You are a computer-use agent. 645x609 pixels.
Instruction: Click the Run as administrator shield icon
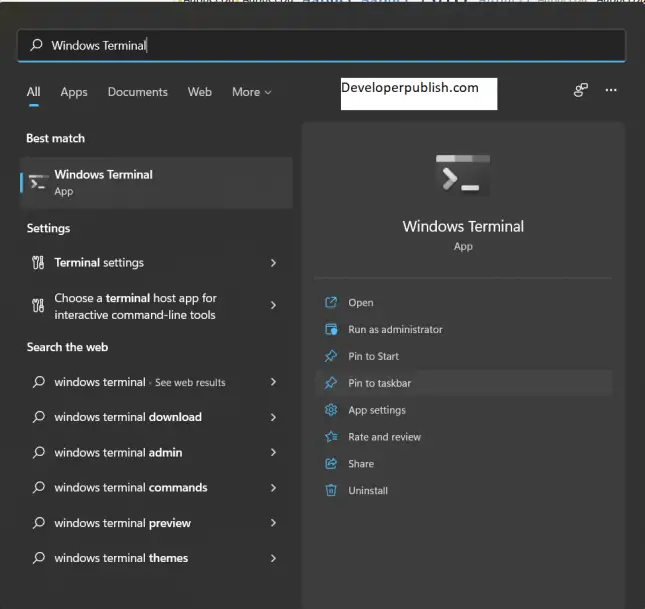(331, 330)
